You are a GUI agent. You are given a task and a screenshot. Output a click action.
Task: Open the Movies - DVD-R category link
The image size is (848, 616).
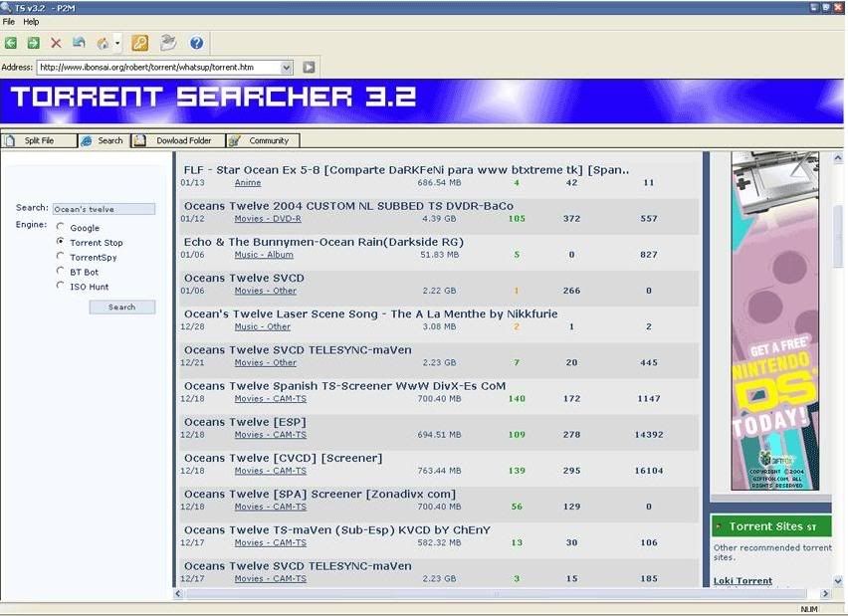[268, 219]
